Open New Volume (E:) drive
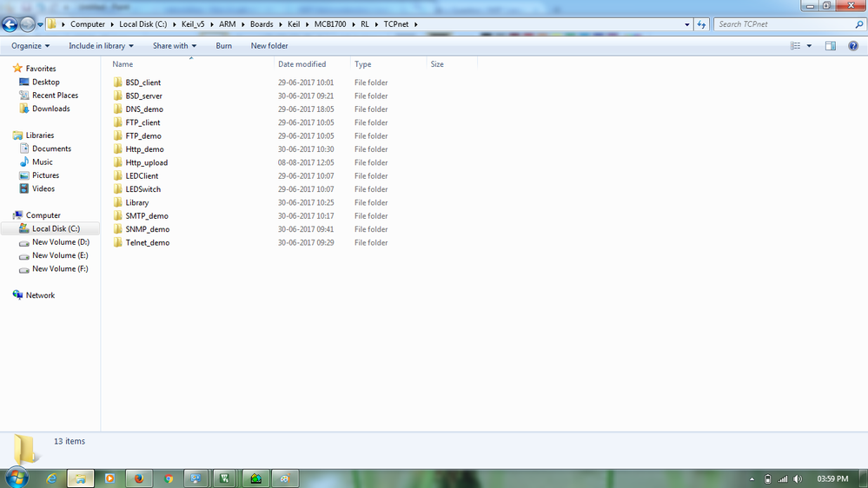Image resolution: width=868 pixels, height=488 pixels. 60,255
